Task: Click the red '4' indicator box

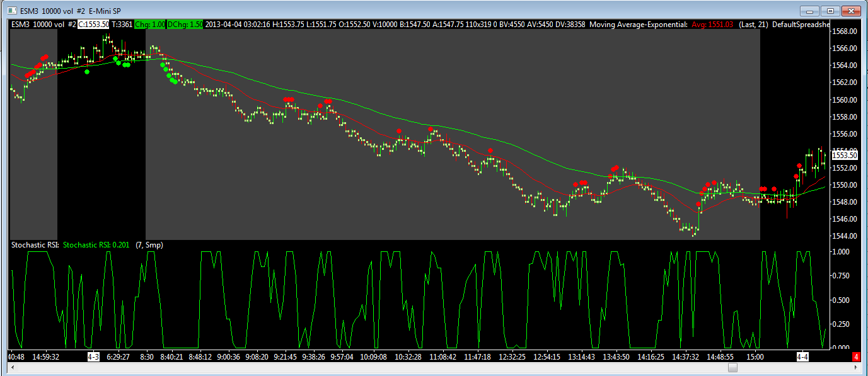Action: (856, 357)
